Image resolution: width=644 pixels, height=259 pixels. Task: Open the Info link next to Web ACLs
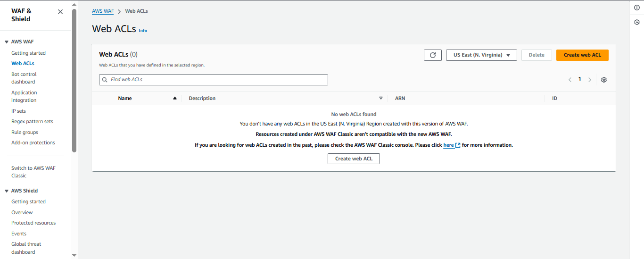tap(143, 31)
